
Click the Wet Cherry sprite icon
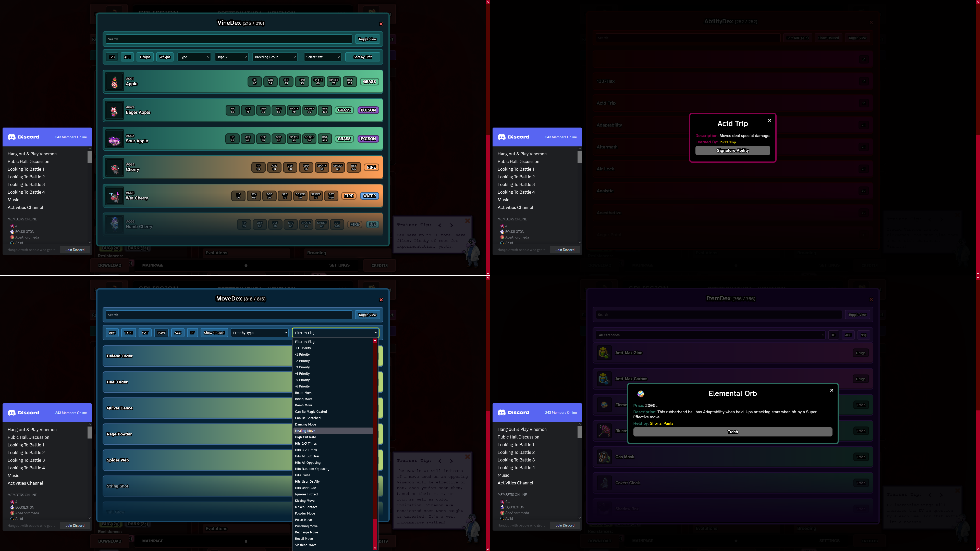[x=115, y=196]
